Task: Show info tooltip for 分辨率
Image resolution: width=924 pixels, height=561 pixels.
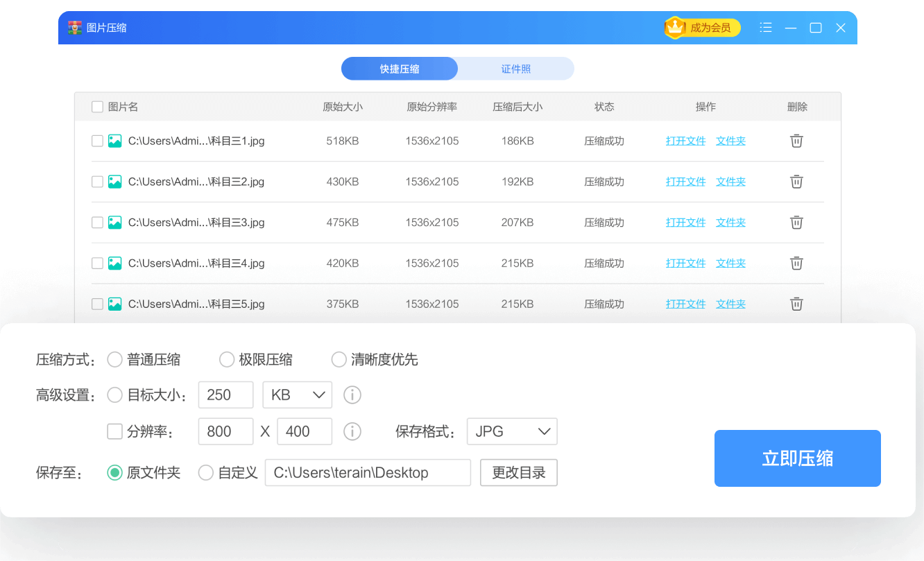Action: pyautogui.click(x=352, y=431)
